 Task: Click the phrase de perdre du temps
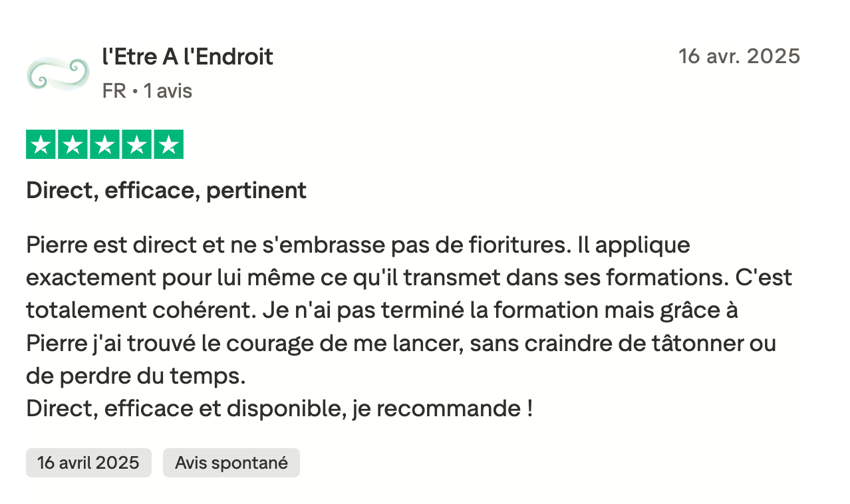(136, 376)
